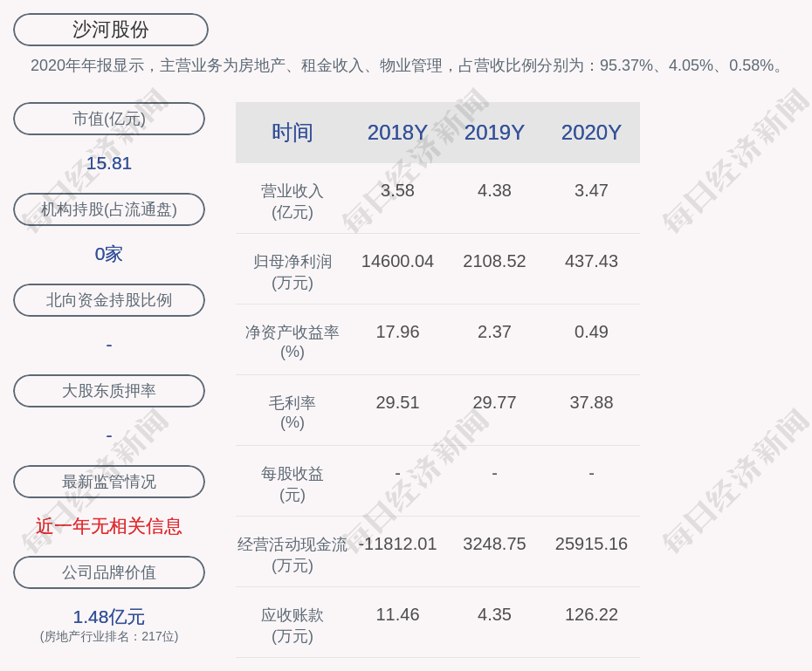812x671 pixels.
Task: Toggle the 2020Y column header
Action: [591, 133]
